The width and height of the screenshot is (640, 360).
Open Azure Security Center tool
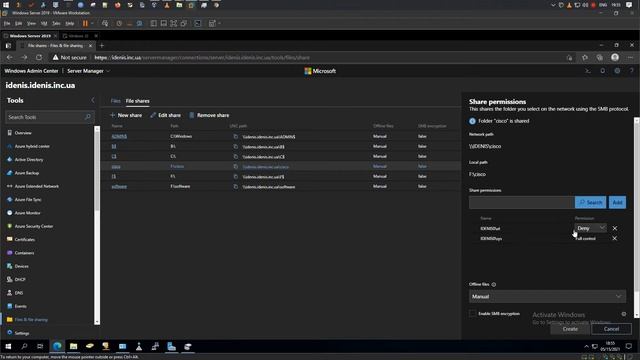[33, 226]
